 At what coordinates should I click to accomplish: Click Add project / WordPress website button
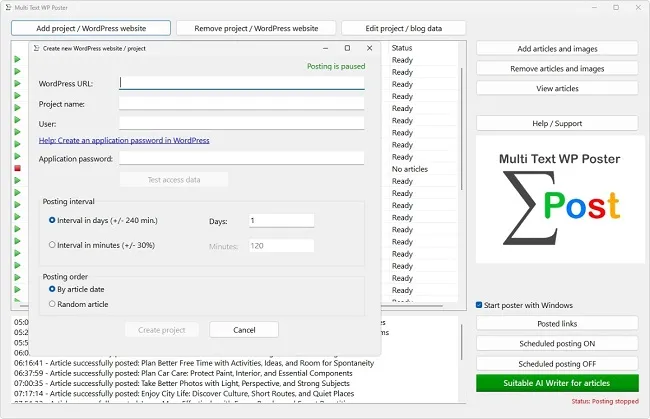click(91, 28)
